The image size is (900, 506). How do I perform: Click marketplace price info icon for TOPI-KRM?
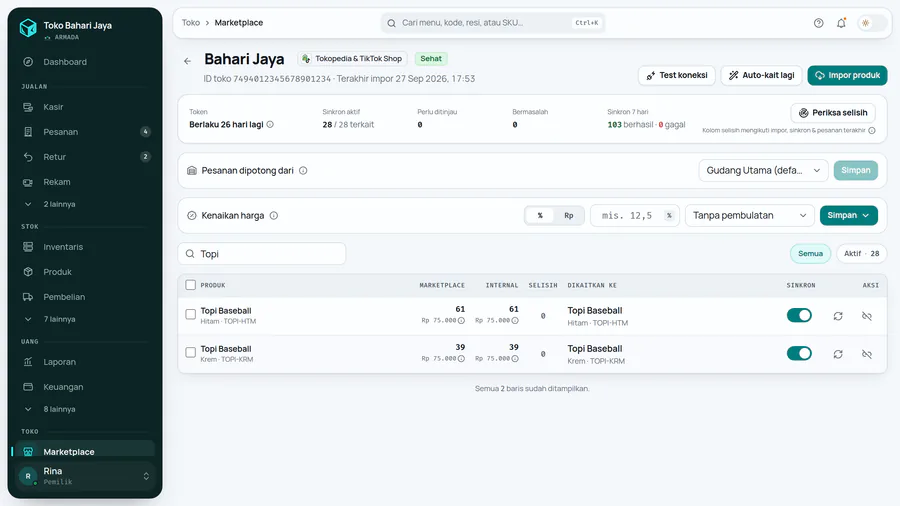[461, 359]
